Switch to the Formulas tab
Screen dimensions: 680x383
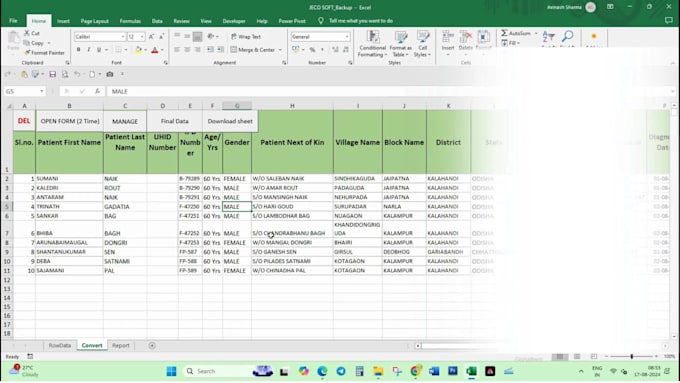(x=130, y=21)
